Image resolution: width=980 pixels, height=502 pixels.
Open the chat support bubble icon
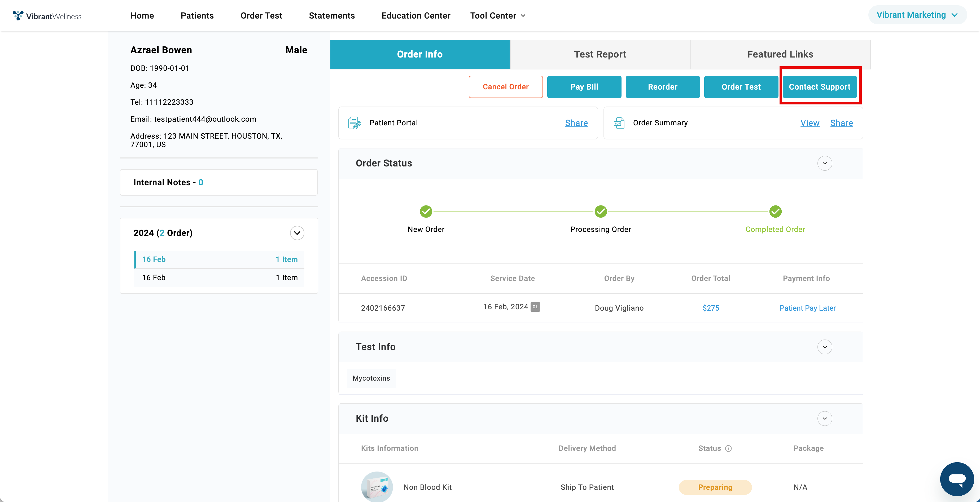tap(957, 479)
